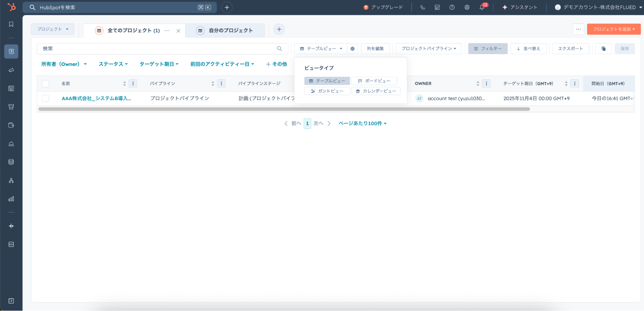This screenshot has width=644, height=311.
Task: Click the duplicate view copy icon
Action: [603, 49]
